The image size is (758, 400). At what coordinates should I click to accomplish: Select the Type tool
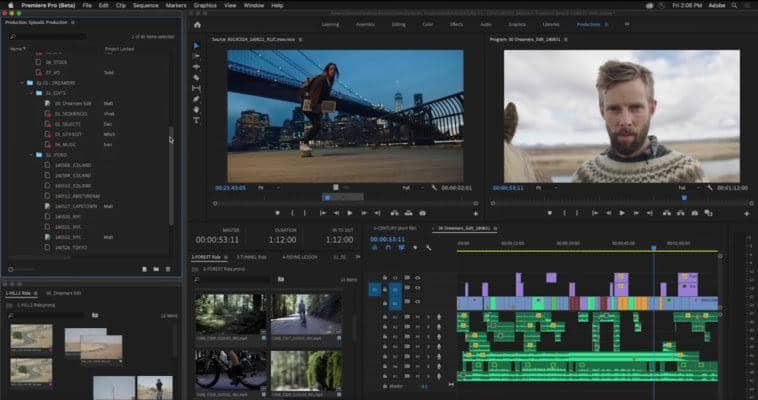click(196, 120)
